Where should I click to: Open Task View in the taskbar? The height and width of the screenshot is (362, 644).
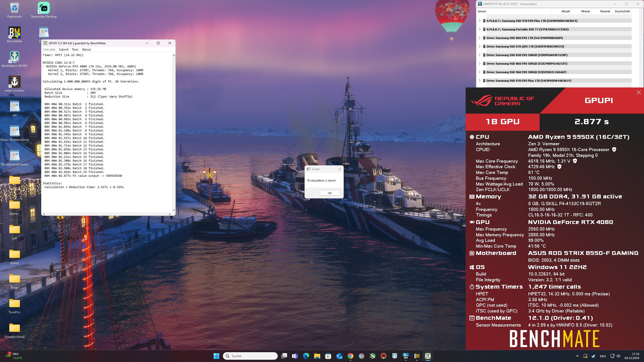(x=284, y=356)
